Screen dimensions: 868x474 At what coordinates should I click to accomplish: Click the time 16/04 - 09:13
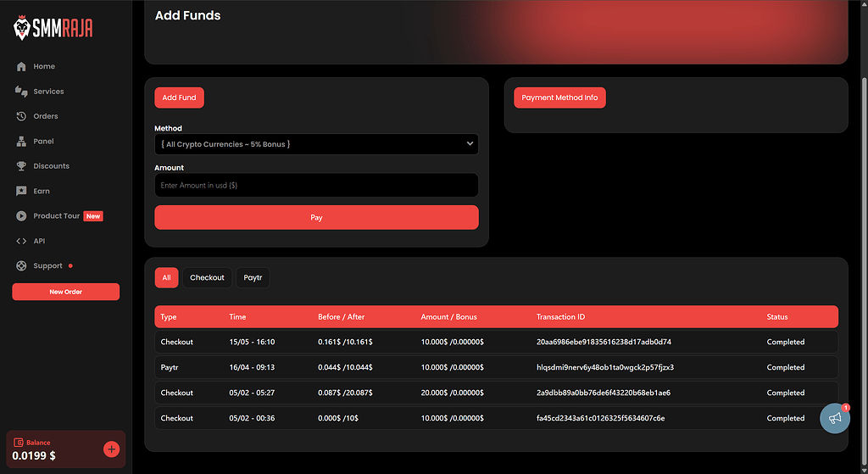point(252,368)
